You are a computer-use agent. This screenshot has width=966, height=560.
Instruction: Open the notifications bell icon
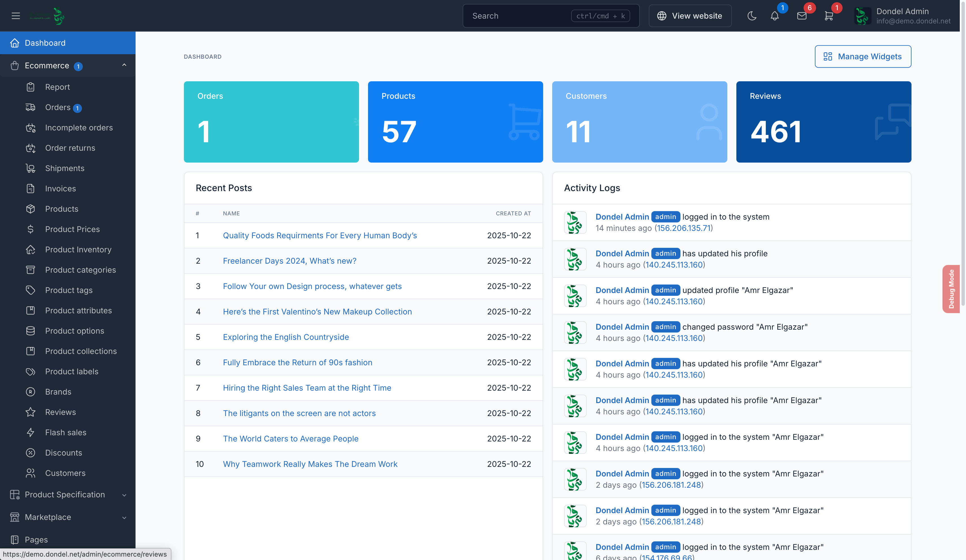[774, 16]
